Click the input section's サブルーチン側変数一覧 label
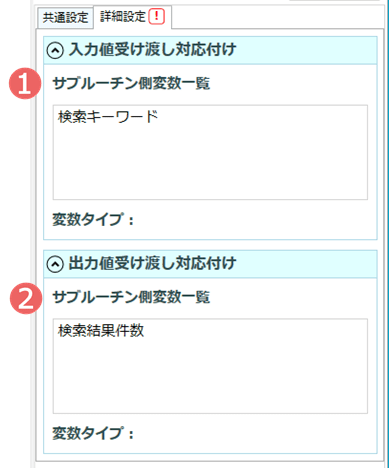The width and height of the screenshot is (389, 468). (x=131, y=83)
